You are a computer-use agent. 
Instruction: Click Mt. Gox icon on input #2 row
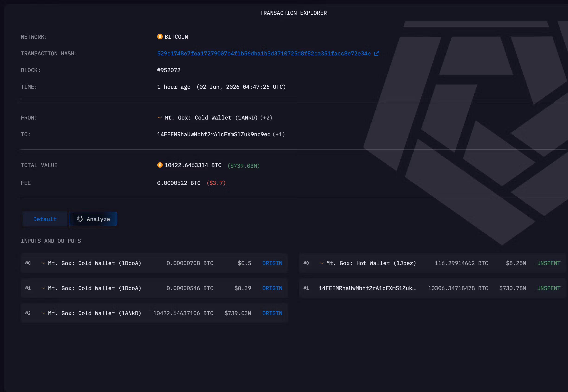click(x=43, y=313)
